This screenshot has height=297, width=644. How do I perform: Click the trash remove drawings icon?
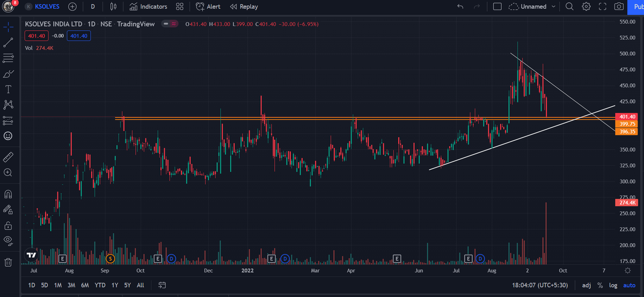tap(8, 262)
